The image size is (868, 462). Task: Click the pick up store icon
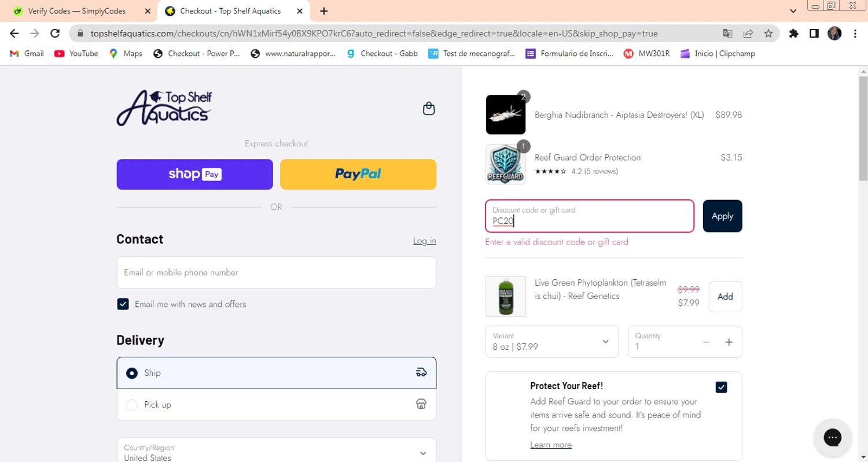pos(421,404)
